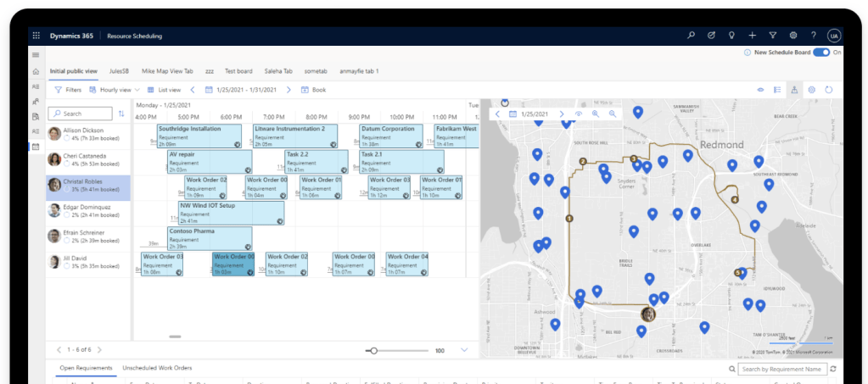
Task: Click the zoom level slider handle
Action: (x=373, y=350)
